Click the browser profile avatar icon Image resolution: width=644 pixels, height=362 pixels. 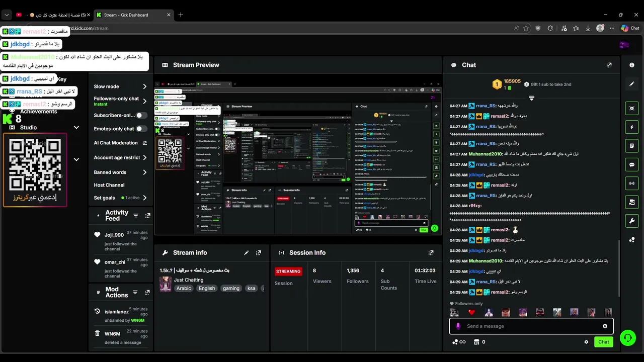(600, 28)
